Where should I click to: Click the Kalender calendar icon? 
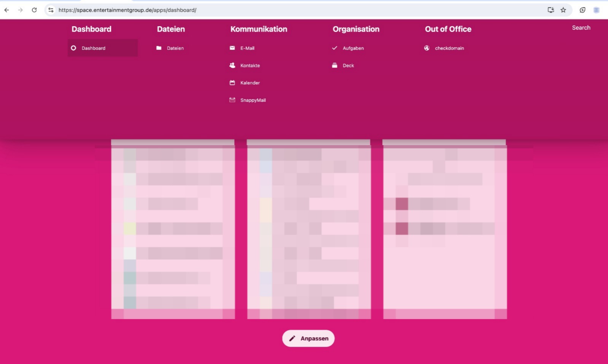(232, 82)
